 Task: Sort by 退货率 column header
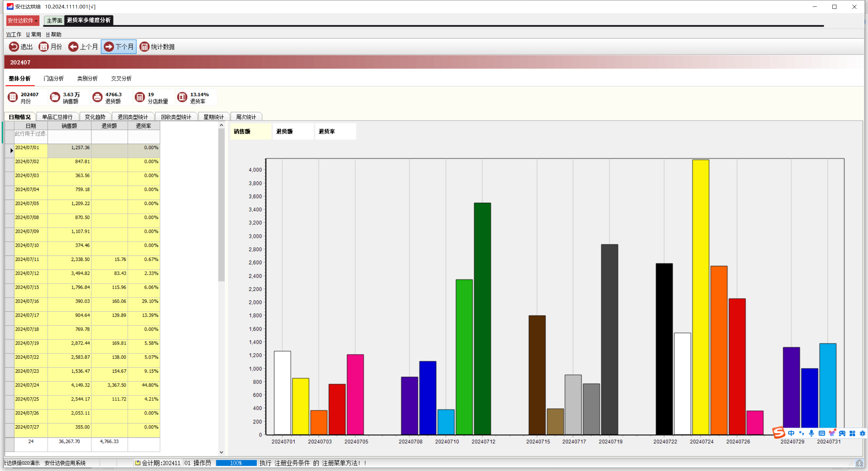tap(143, 126)
